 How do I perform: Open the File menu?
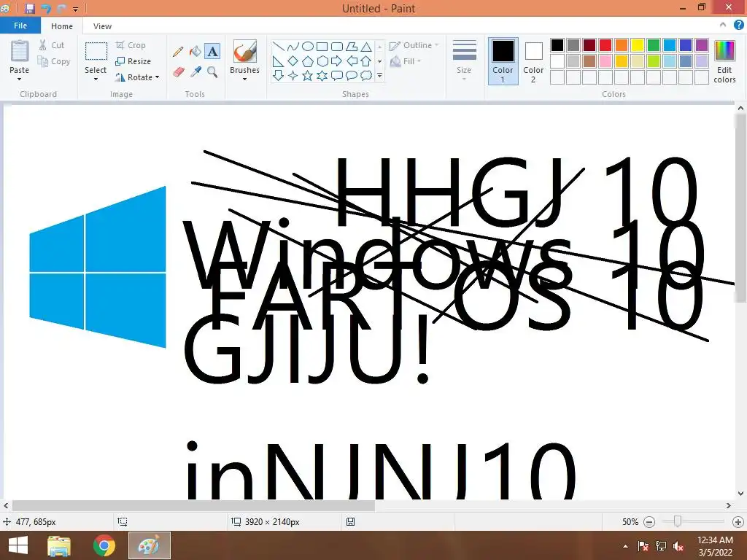[20, 26]
